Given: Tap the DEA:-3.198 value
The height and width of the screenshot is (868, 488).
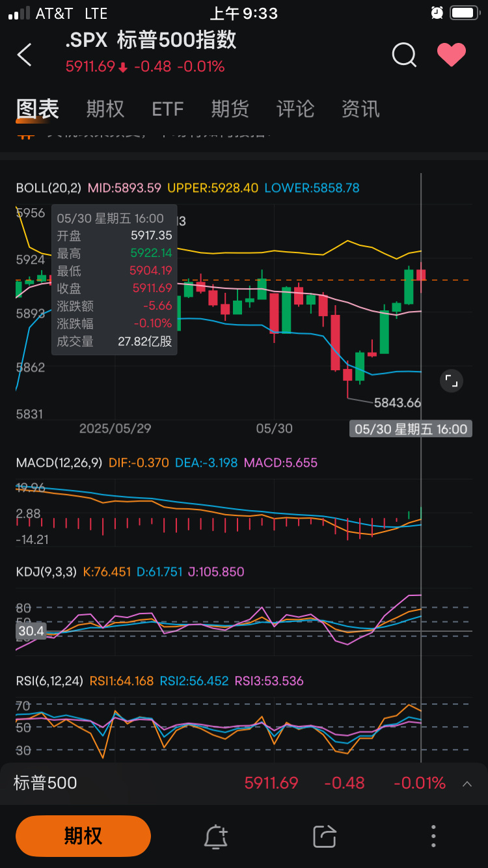Looking at the screenshot, I should tap(206, 463).
